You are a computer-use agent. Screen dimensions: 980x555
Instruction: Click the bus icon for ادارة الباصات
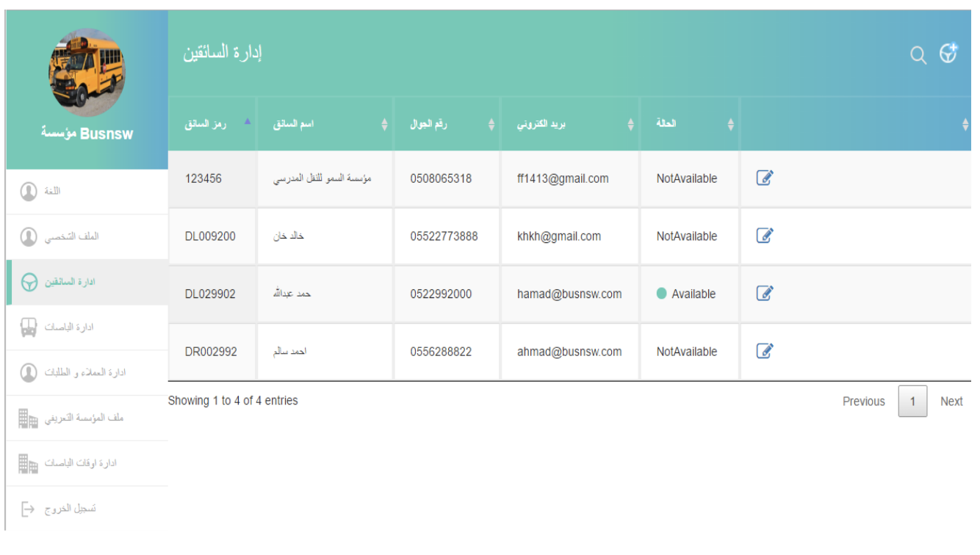click(28, 327)
